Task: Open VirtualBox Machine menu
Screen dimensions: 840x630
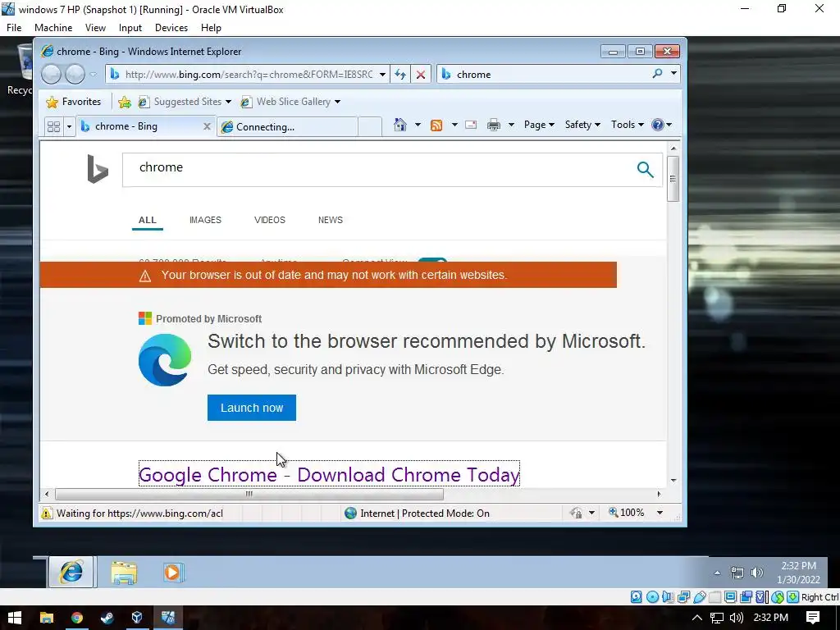Action: (x=53, y=28)
